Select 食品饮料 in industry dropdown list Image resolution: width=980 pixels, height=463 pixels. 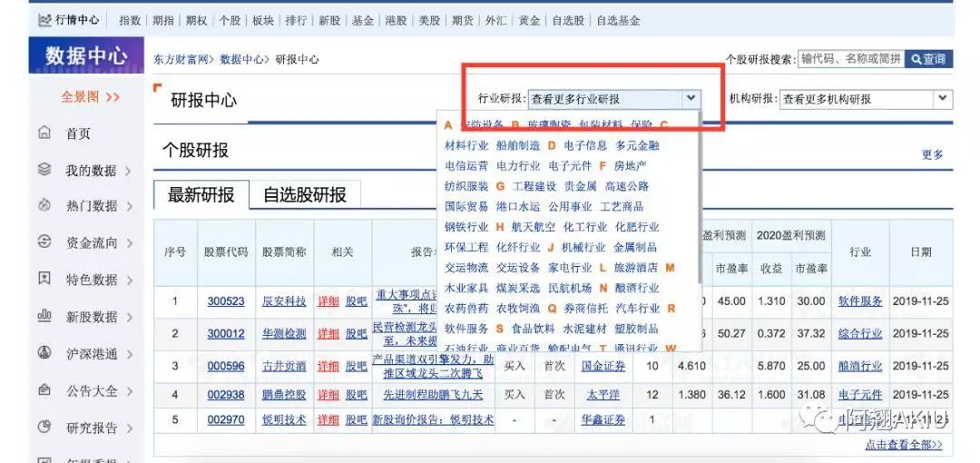click(x=534, y=329)
